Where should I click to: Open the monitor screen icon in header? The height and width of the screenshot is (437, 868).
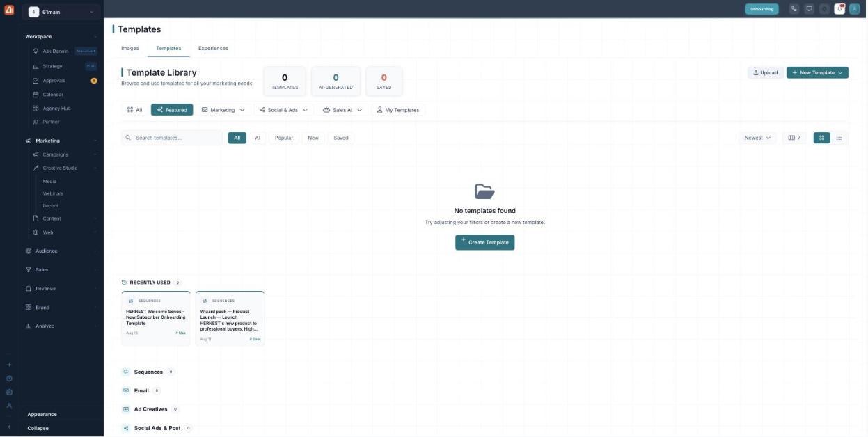pos(810,9)
